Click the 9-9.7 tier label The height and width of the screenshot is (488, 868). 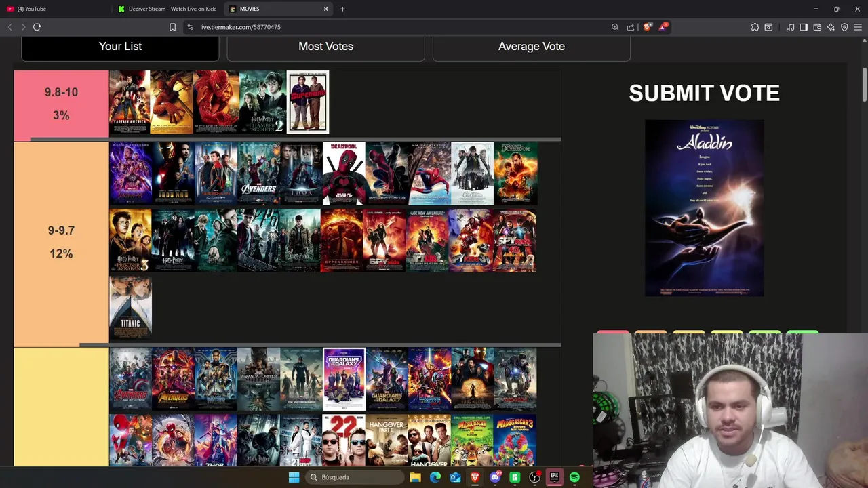(x=61, y=242)
